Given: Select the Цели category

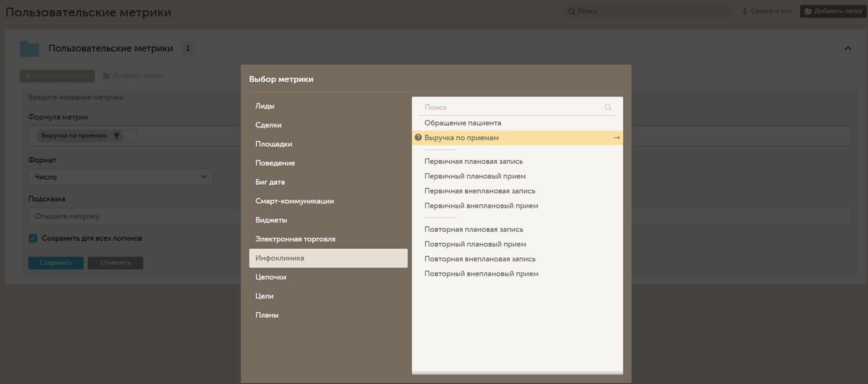Looking at the screenshot, I should click(328, 296).
